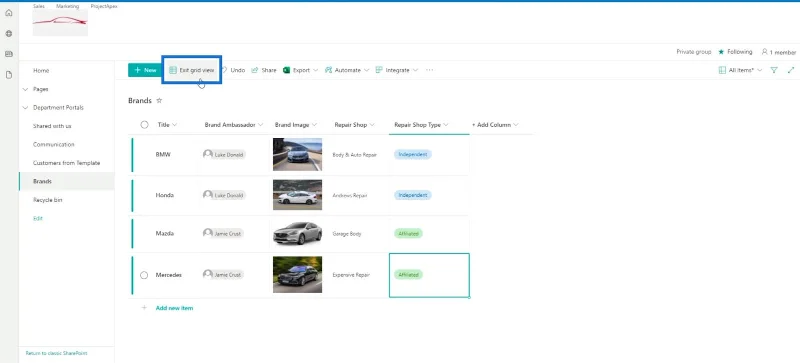This screenshot has height=363, width=800.
Task: Open the Title column header menu
Action: [x=167, y=125]
